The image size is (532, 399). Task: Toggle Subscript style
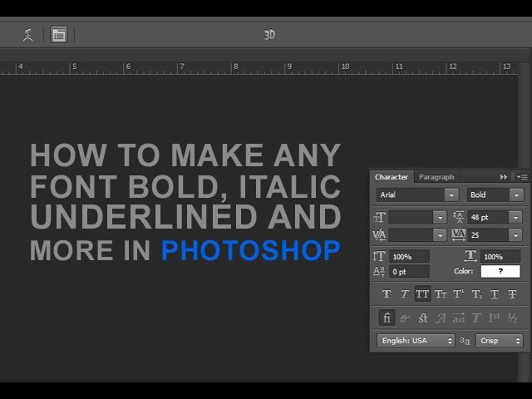click(x=476, y=293)
